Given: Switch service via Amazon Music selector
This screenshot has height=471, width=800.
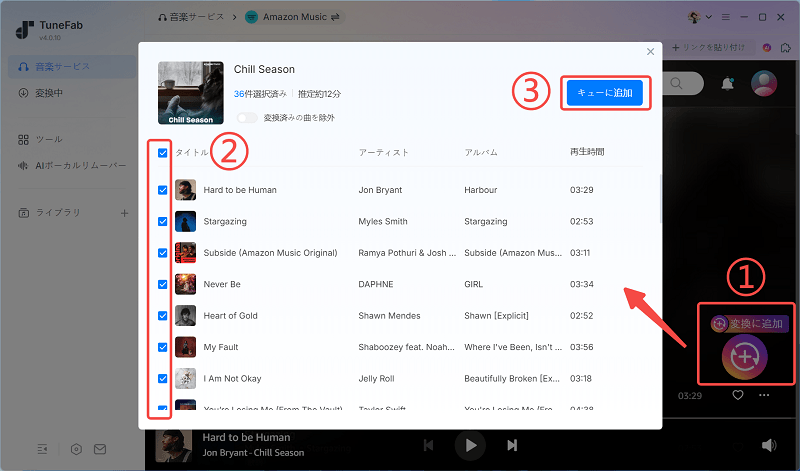Looking at the screenshot, I should [294, 17].
